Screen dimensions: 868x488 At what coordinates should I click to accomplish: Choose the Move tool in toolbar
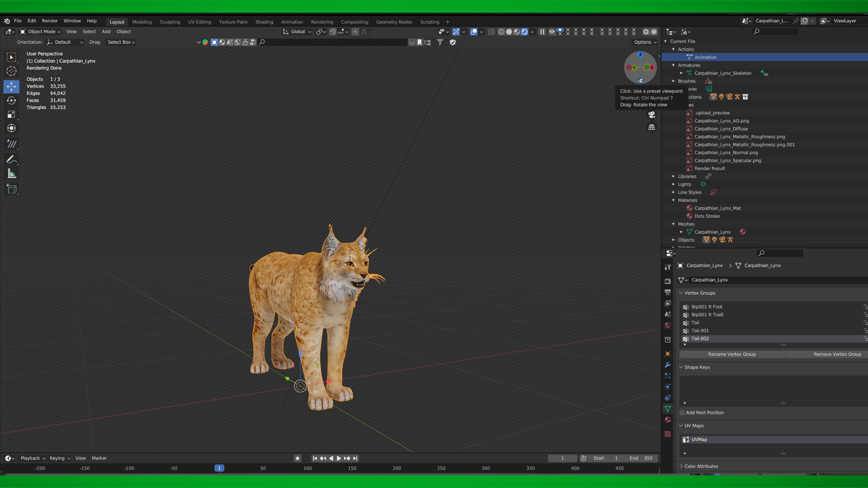click(11, 86)
